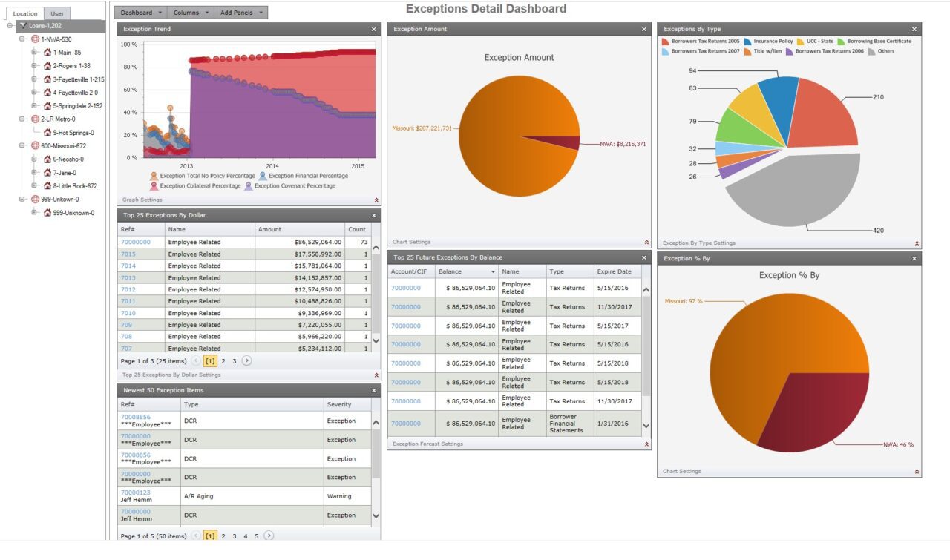This screenshot has height=560, width=950.
Task: Expand Top 25 Exceptions By Dollar Settings chevron
Action: [x=376, y=375]
